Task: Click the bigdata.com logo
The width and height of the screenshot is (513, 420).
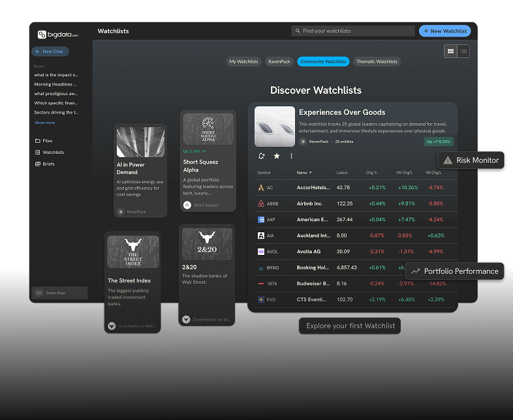Action: [x=58, y=35]
